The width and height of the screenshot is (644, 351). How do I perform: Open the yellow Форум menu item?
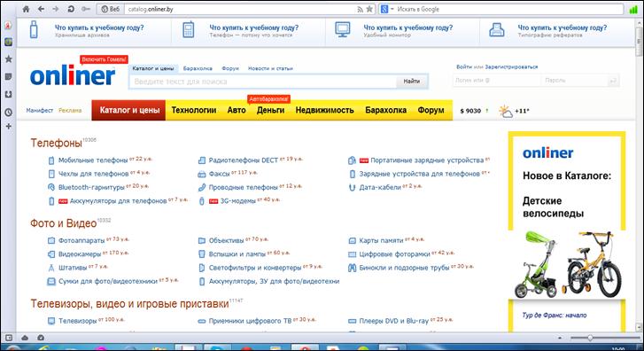431,110
